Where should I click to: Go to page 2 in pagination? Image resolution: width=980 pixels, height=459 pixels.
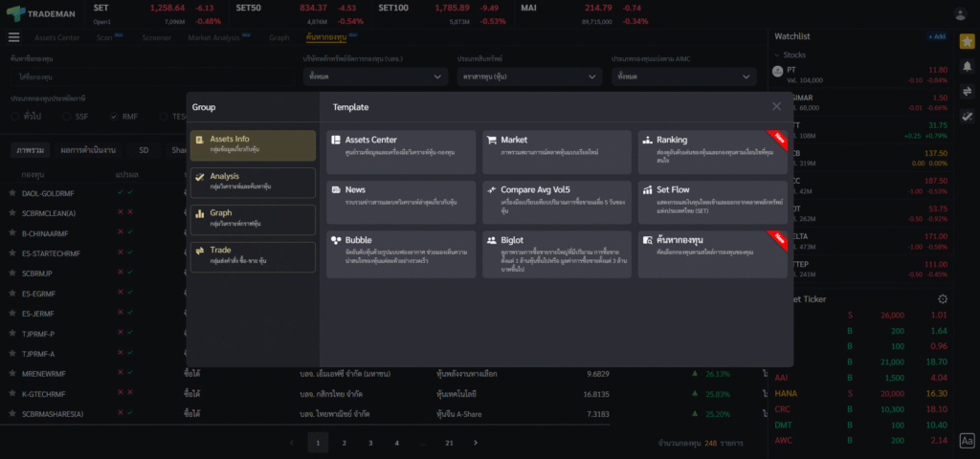[x=343, y=443]
